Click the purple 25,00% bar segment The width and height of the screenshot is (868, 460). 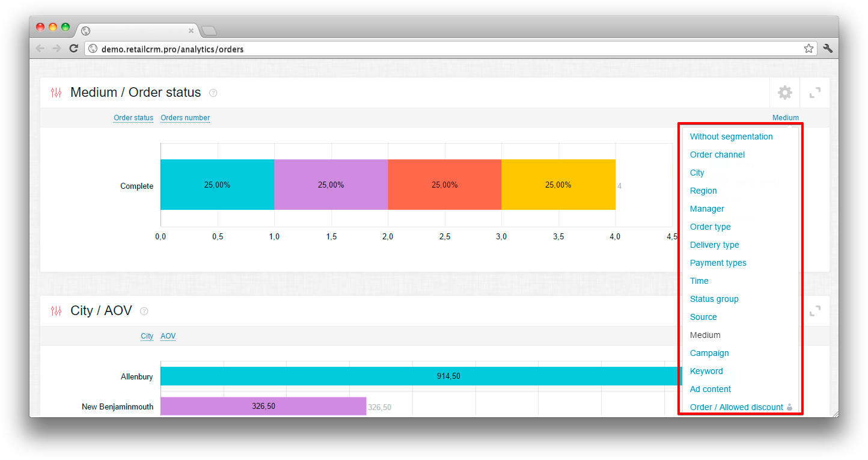point(331,185)
